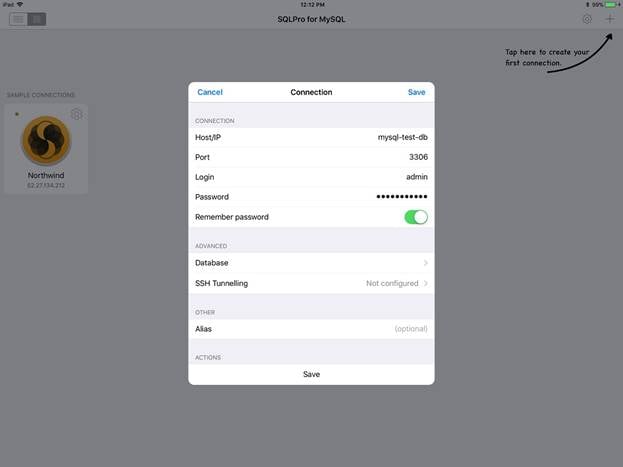Open the Northwind sample connection logo
Image resolution: width=623 pixels, height=467 pixels.
[46, 140]
